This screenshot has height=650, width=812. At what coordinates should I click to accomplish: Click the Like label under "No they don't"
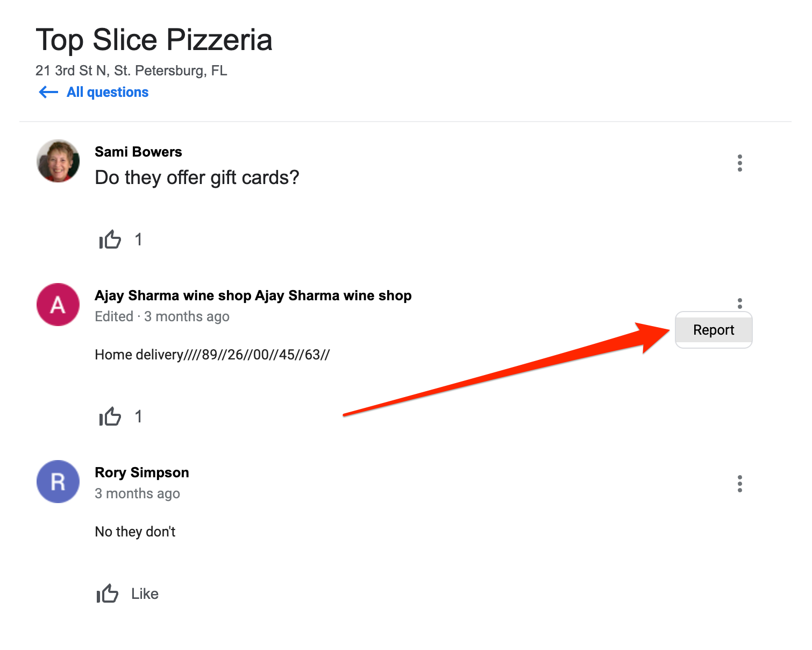tap(145, 594)
